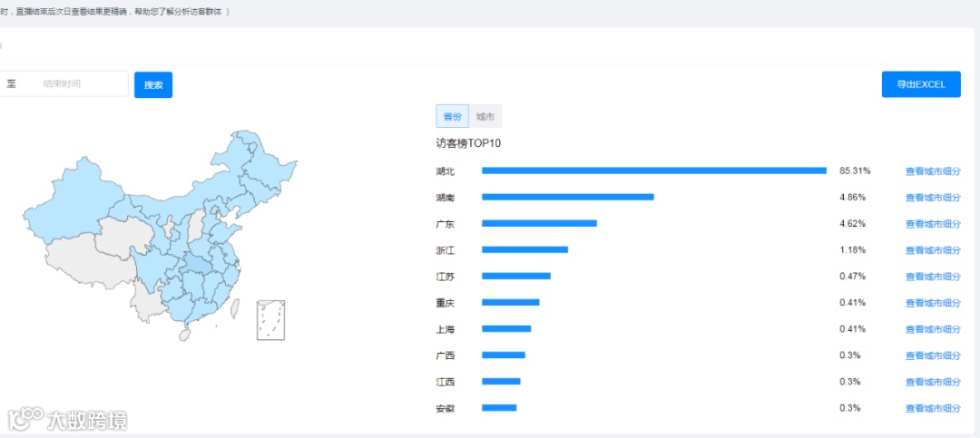
Task: Open 查看城市细分 for 上海
Action: click(933, 329)
